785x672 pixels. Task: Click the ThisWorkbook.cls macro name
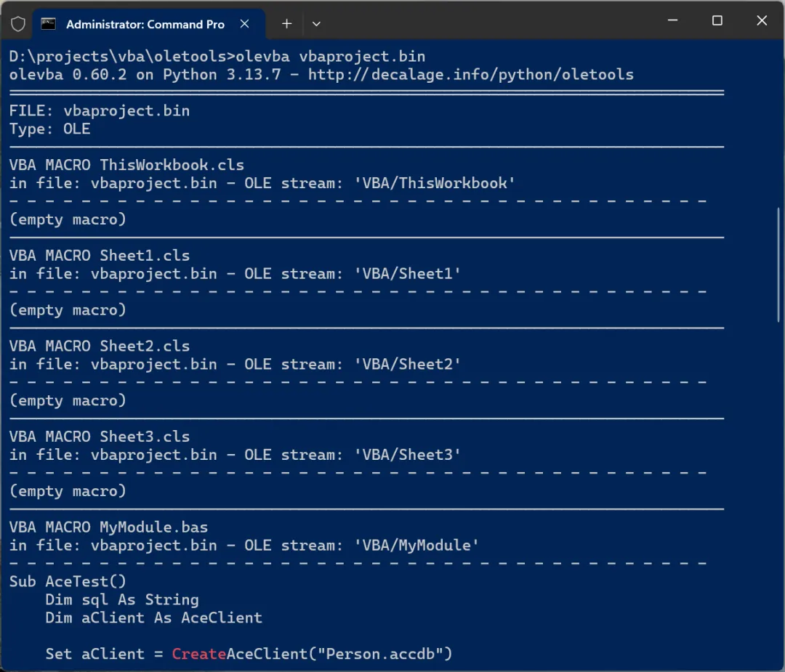pyautogui.click(x=172, y=165)
